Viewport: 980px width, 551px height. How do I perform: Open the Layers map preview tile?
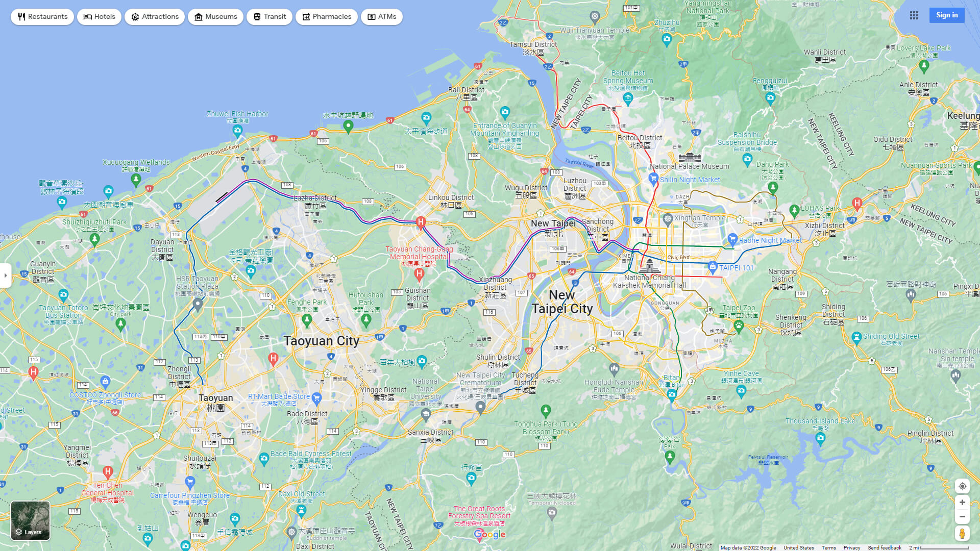30,520
